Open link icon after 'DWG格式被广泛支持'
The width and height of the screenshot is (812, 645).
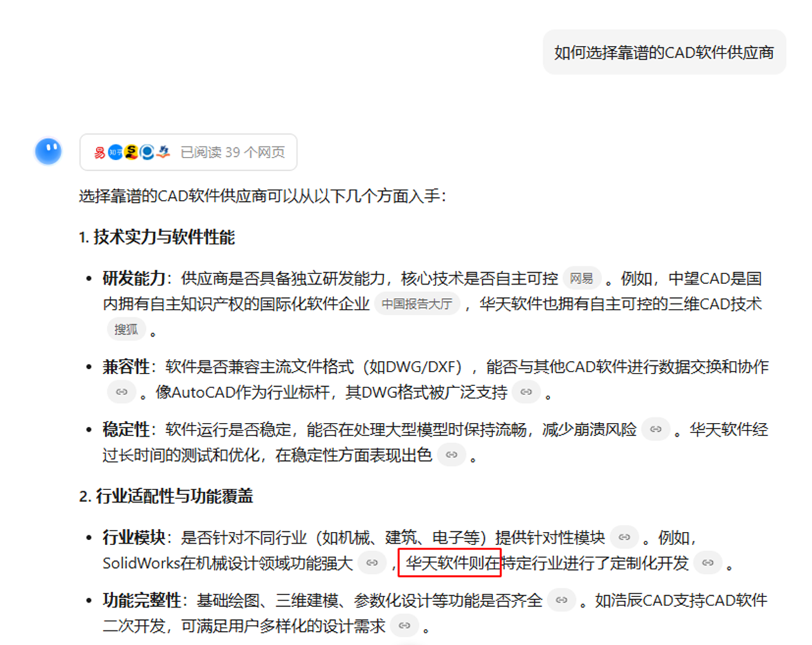point(527,392)
